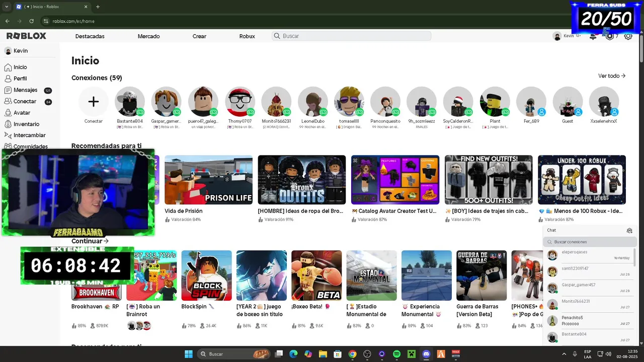
Task: Open chat with Monito7666231
Action: (x=589, y=304)
